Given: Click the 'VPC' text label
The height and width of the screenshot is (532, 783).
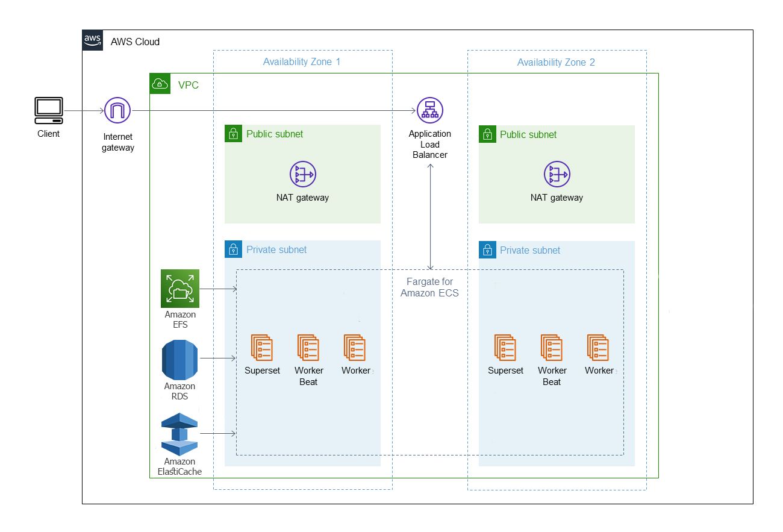Looking at the screenshot, I should [188, 85].
